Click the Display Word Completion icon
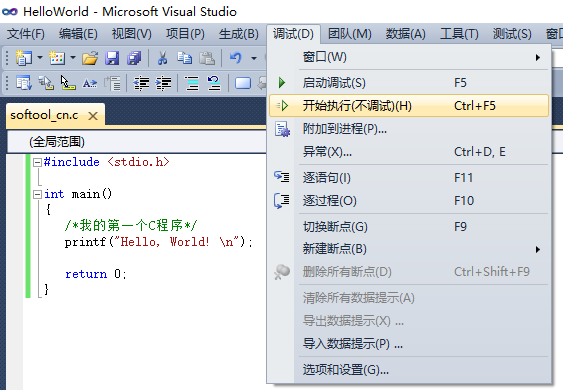 point(90,83)
